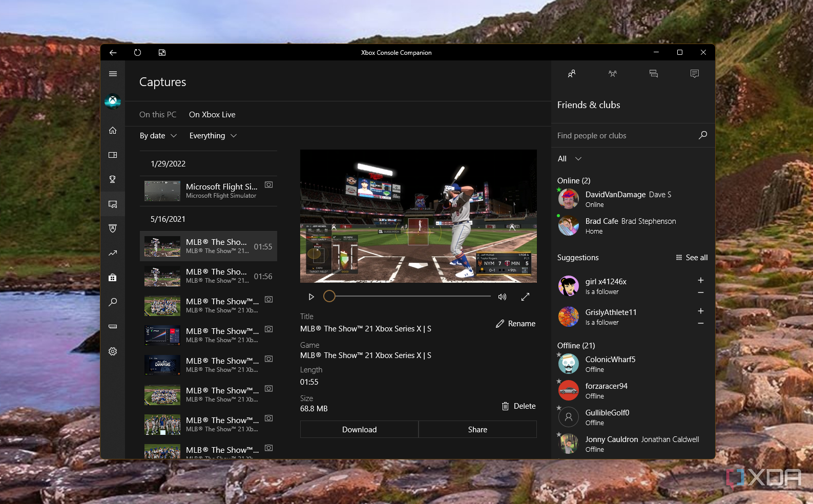Viewport: 813px width, 504px height.
Task: Select the Captures sidebar icon
Action: point(113,204)
